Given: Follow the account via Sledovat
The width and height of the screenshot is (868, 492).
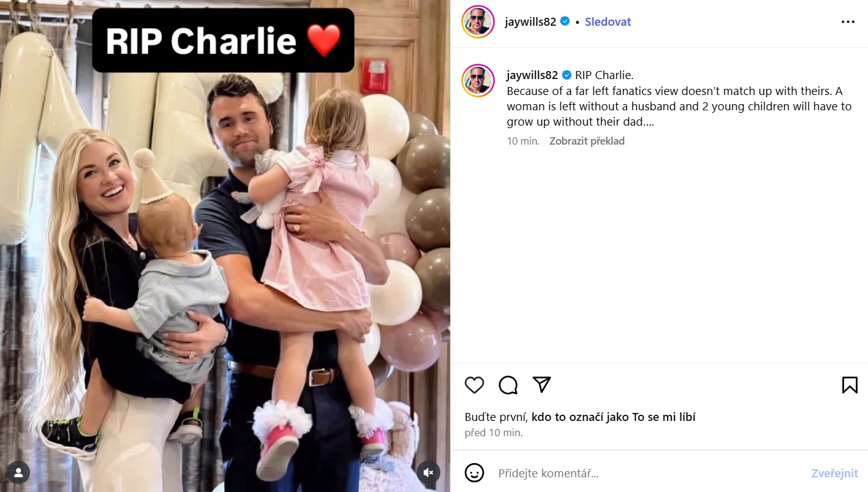Looking at the screenshot, I should 608,22.
